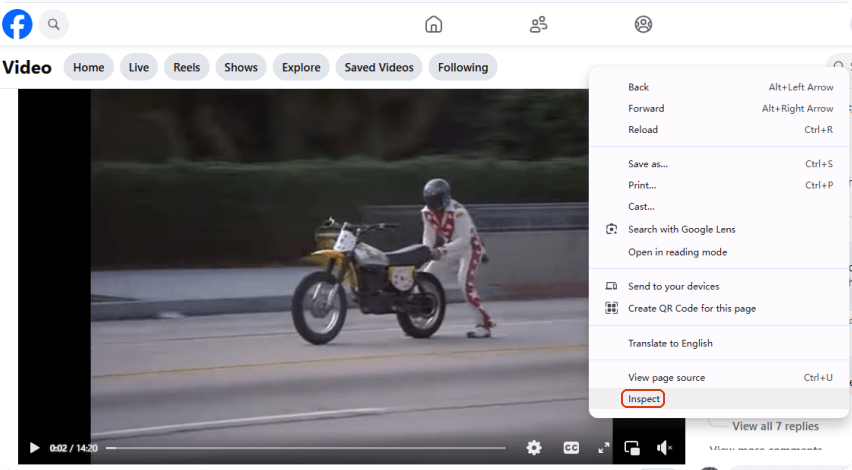Click View all 7 replies link

(775, 426)
